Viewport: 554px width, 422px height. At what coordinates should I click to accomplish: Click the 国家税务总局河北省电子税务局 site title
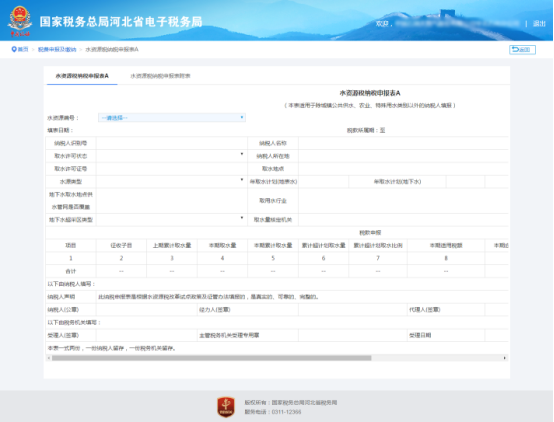coord(121,22)
